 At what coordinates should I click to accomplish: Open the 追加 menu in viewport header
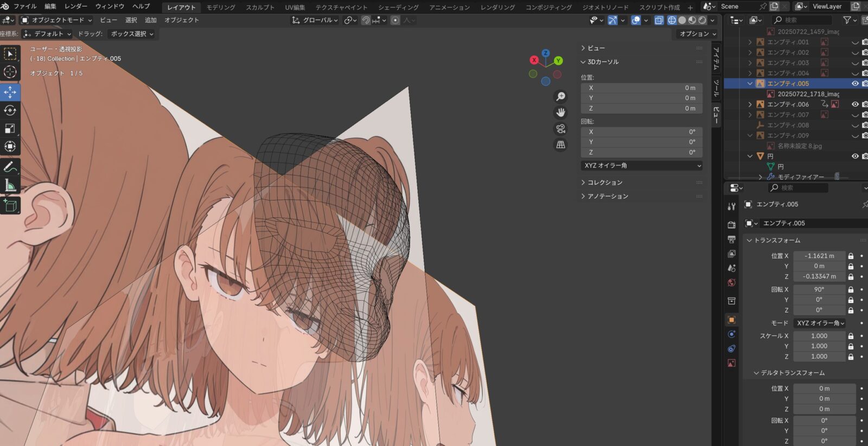151,20
